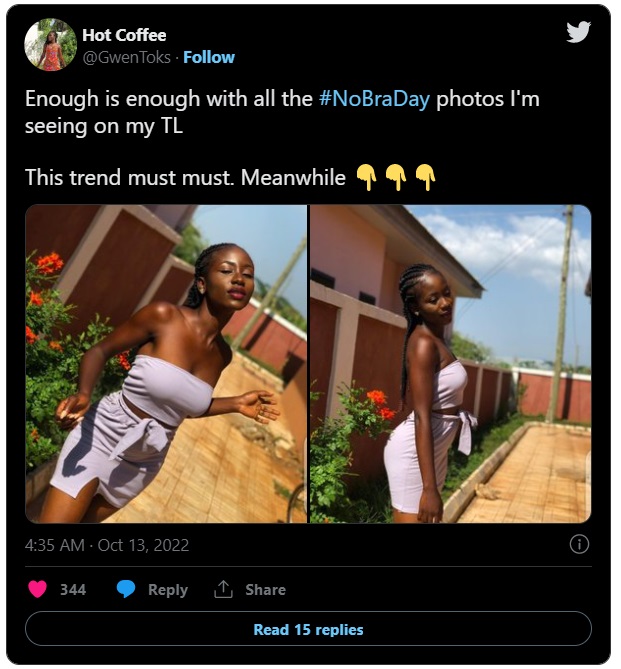This screenshot has width=621, height=669.
Task: Follow the @GwenToks account
Action: click(209, 57)
